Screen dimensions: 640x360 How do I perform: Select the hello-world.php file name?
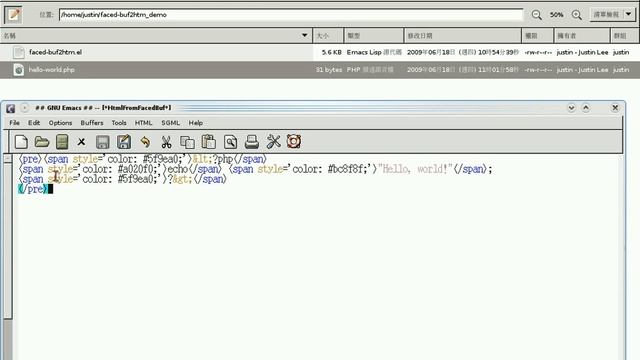click(51, 70)
